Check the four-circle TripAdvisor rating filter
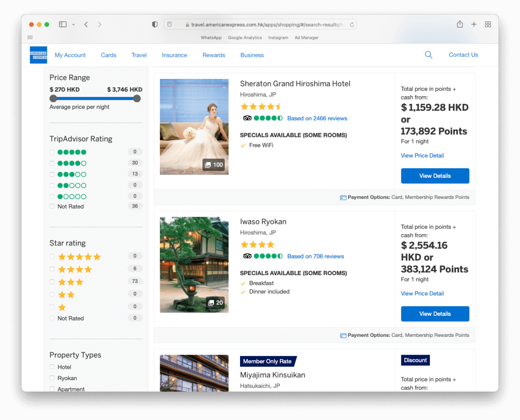 click(52, 163)
